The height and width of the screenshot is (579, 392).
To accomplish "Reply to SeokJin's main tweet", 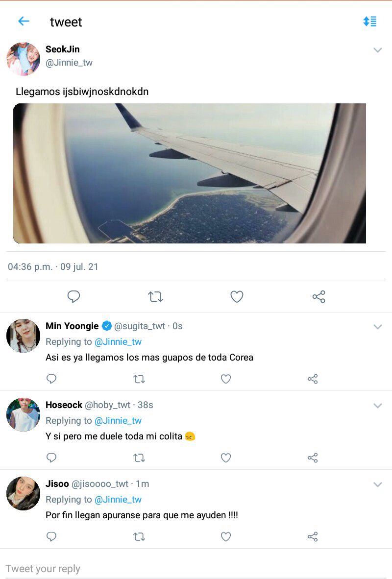I will click(73, 296).
